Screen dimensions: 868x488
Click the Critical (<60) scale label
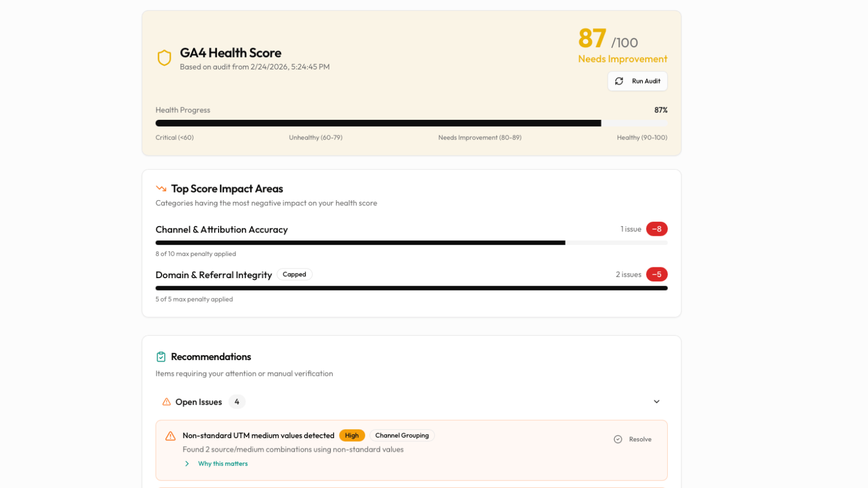coord(175,138)
